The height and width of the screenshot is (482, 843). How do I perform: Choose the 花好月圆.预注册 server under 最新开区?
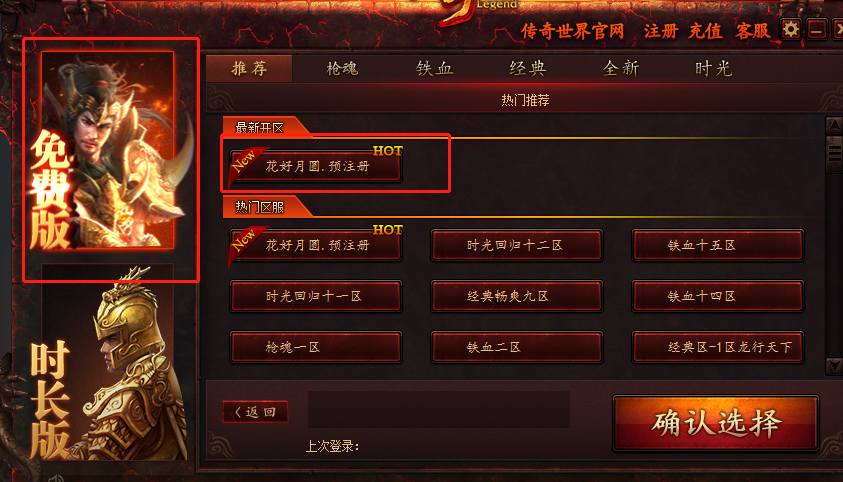pyautogui.click(x=316, y=166)
